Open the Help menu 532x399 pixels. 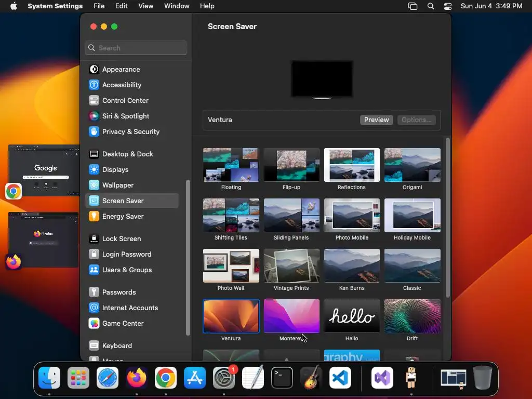click(x=207, y=6)
